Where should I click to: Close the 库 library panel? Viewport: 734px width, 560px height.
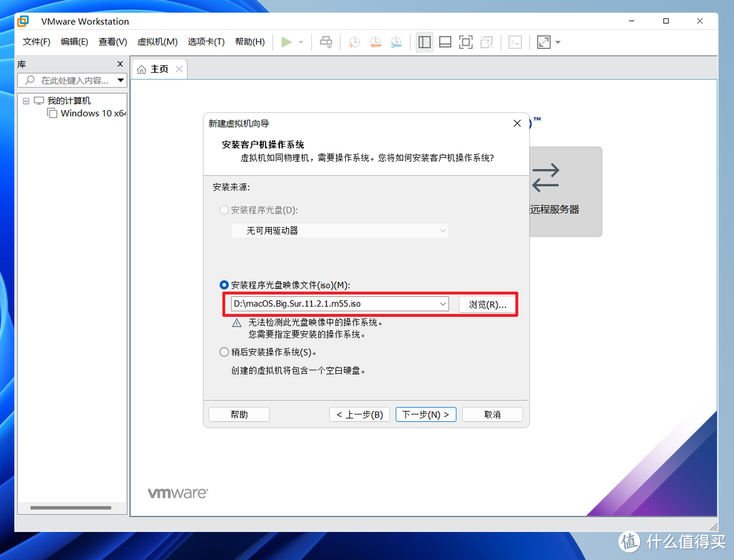pyautogui.click(x=120, y=64)
